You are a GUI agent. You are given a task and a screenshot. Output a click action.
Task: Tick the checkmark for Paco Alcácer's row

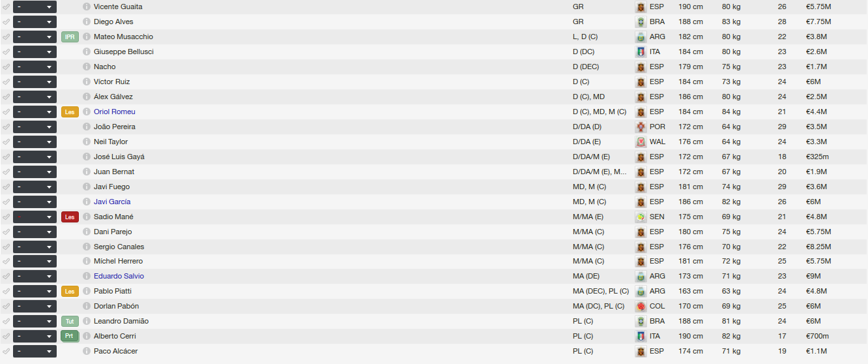click(7, 351)
